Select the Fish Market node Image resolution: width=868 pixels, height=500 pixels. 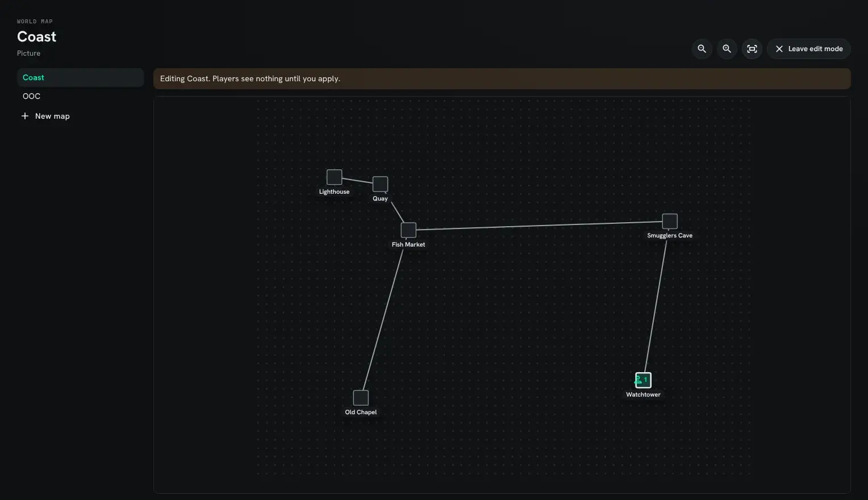click(408, 230)
